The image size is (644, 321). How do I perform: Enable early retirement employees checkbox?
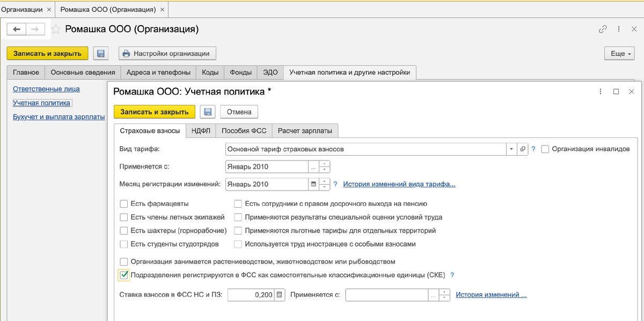pos(238,204)
